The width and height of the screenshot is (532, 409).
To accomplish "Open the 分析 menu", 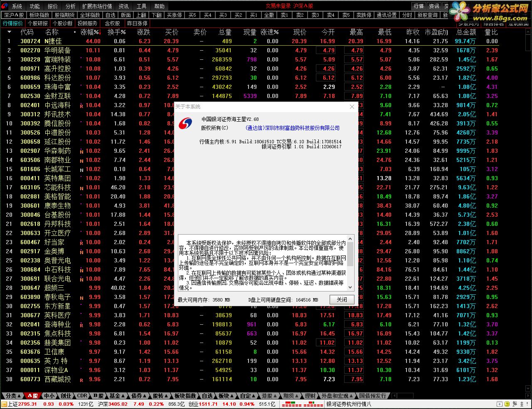I will [71, 6].
